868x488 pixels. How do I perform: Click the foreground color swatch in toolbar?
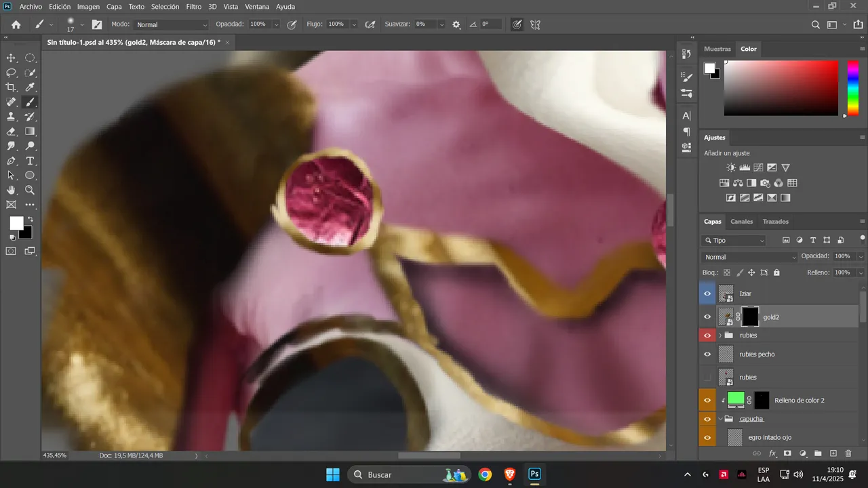pyautogui.click(x=16, y=224)
